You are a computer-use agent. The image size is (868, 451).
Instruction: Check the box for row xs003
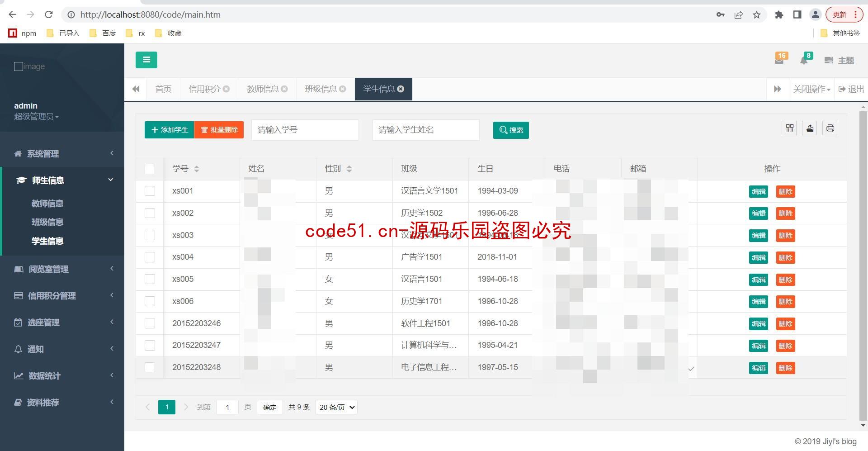[150, 235]
